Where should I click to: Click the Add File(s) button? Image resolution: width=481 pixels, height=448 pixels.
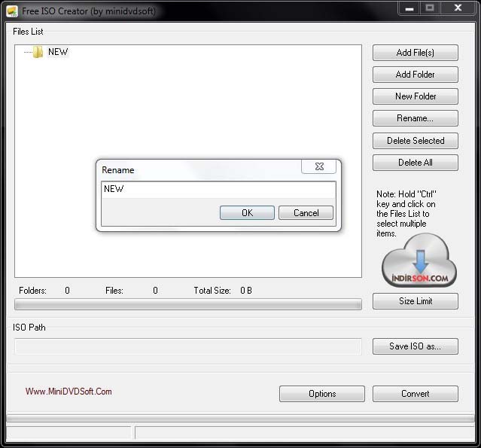pyautogui.click(x=416, y=53)
